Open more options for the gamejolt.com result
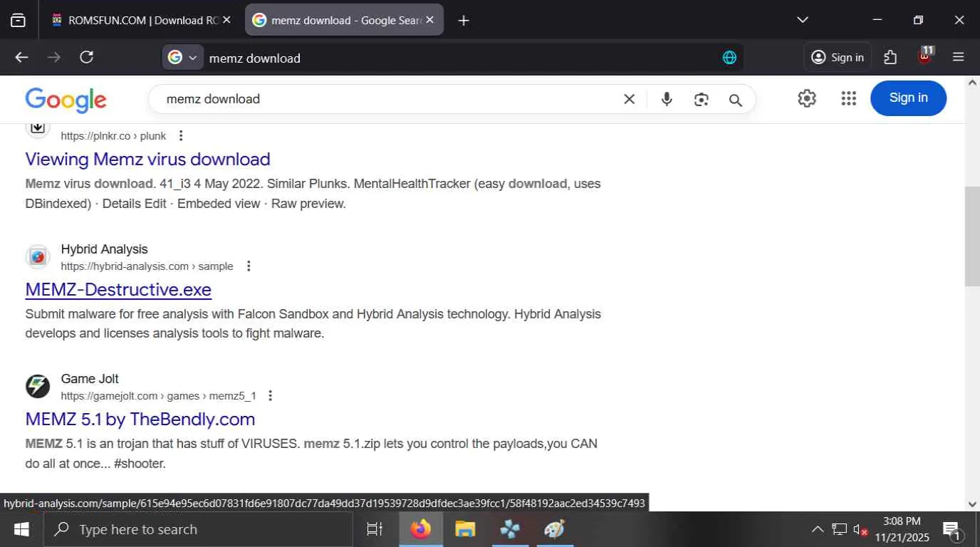 270,396
